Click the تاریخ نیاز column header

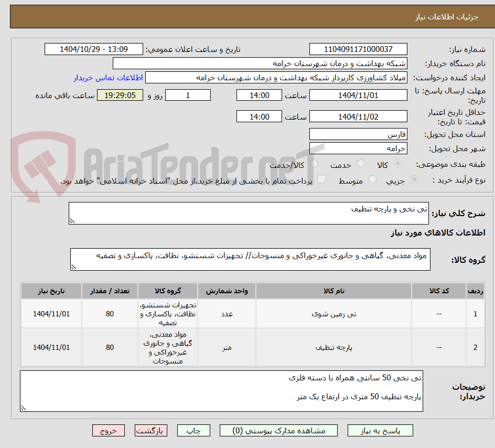[x=51, y=291]
